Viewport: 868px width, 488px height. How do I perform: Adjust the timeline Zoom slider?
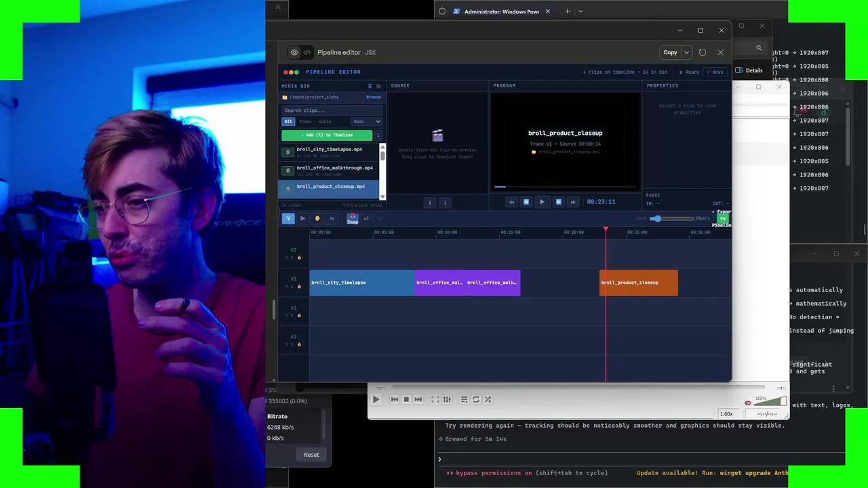pos(671,218)
